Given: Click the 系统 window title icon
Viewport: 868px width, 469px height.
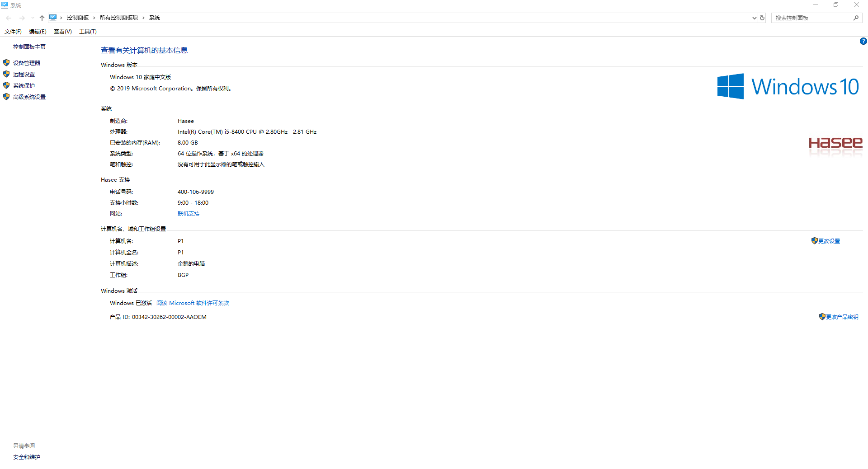Looking at the screenshot, I should pyautogui.click(x=5, y=5).
